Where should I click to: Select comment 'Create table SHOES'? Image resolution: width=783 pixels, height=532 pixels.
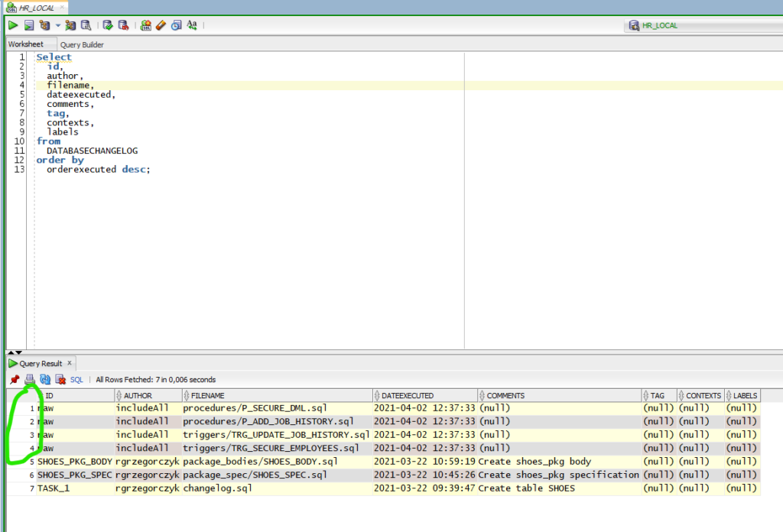pos(559,488)
